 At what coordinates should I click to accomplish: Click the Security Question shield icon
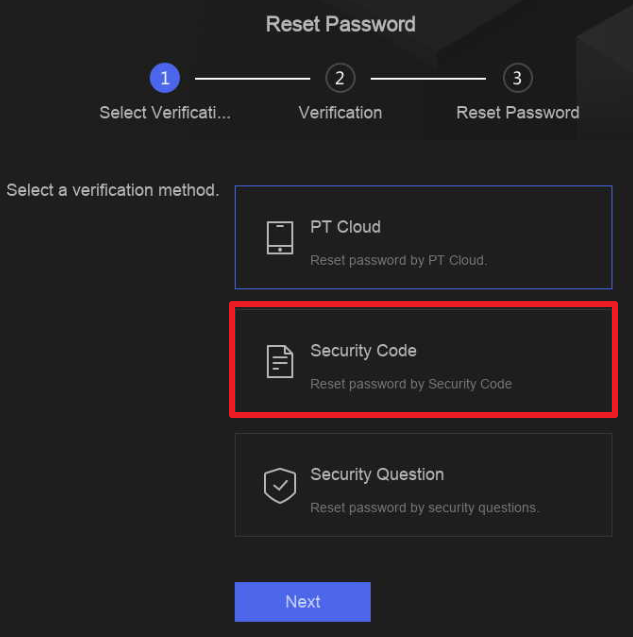(x=280, y=485)
